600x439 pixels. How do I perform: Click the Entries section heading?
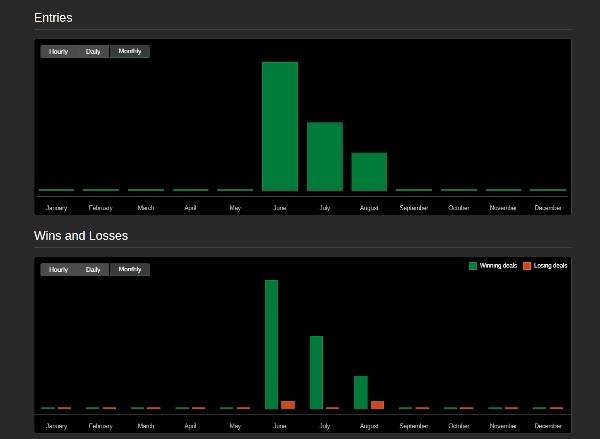[53, 18]
